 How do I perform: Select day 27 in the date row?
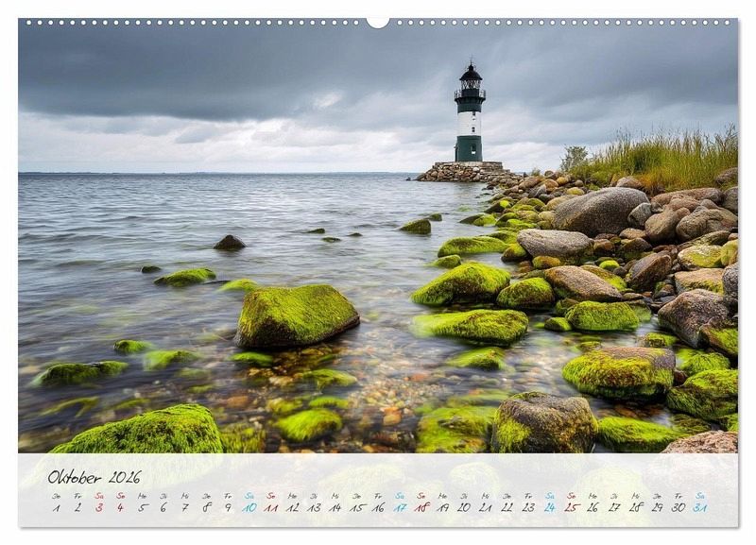pos(614,507)
